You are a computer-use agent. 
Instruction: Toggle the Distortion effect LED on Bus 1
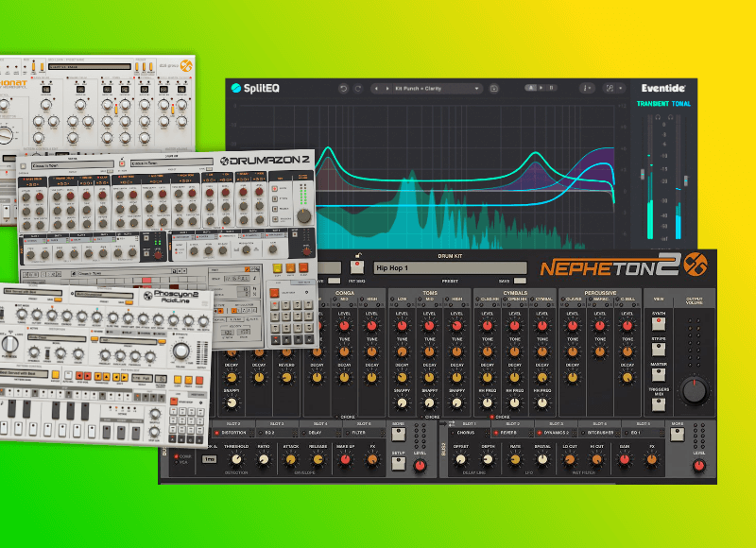pyautogui.click(x=216, y=433)
